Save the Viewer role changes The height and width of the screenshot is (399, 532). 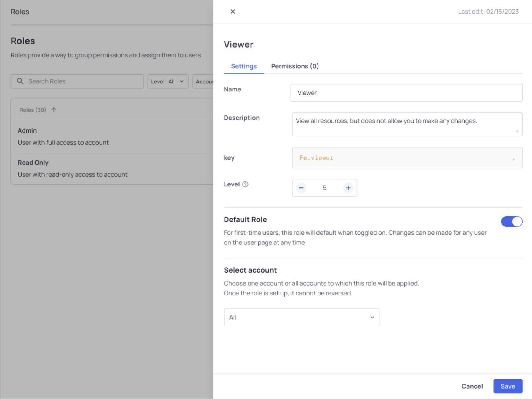[508, 386]
